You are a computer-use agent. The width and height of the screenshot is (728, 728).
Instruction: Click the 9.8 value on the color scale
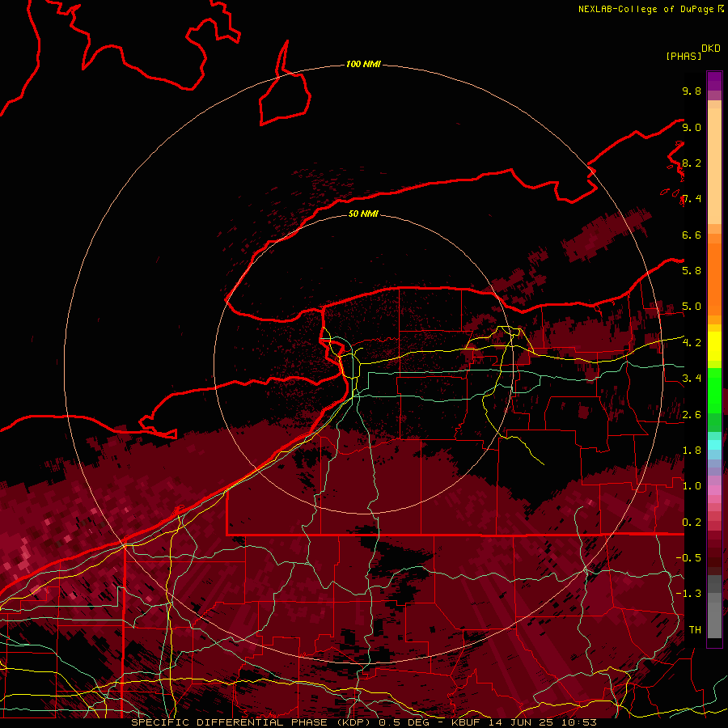coord(692,91)
